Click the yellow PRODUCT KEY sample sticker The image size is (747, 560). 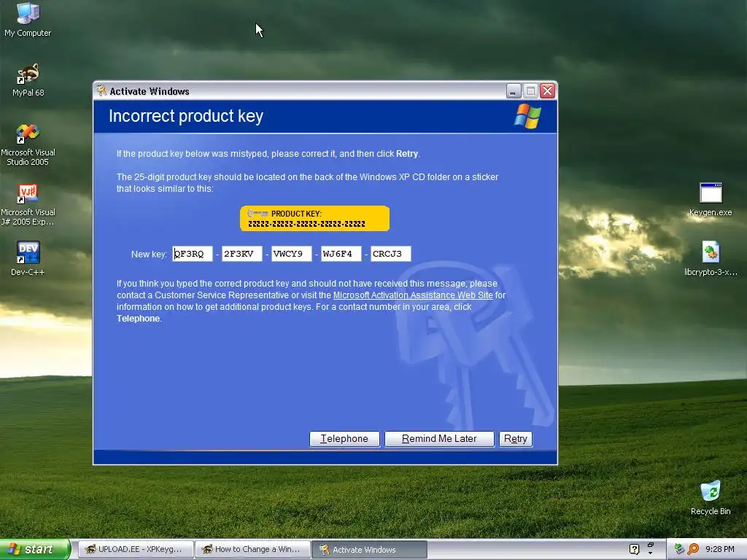(x=314, y=219)
